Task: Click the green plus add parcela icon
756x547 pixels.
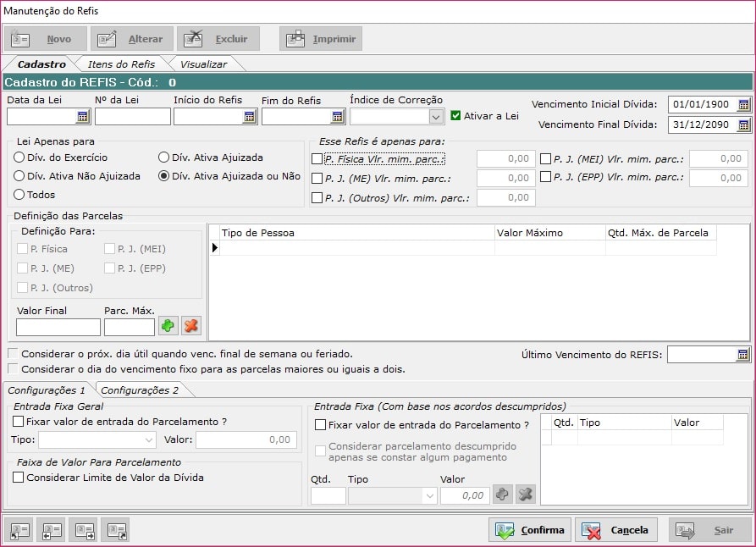Action: coord(168,326)
